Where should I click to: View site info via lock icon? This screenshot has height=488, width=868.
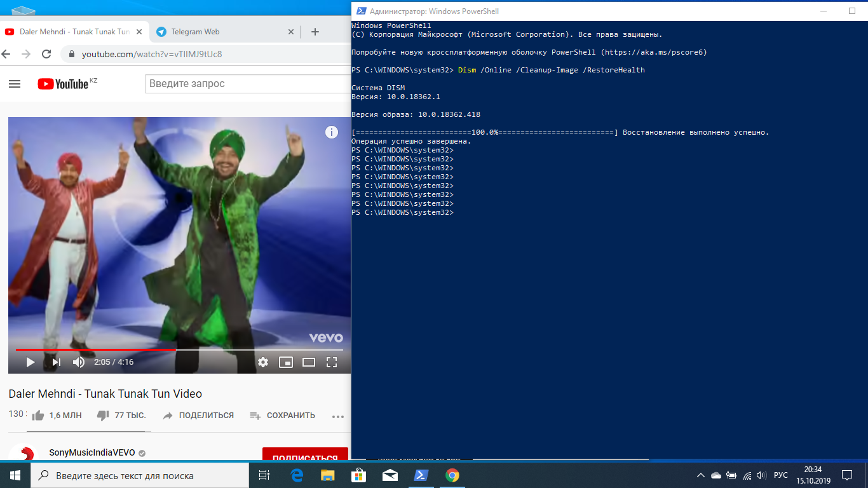pos(72,55)
